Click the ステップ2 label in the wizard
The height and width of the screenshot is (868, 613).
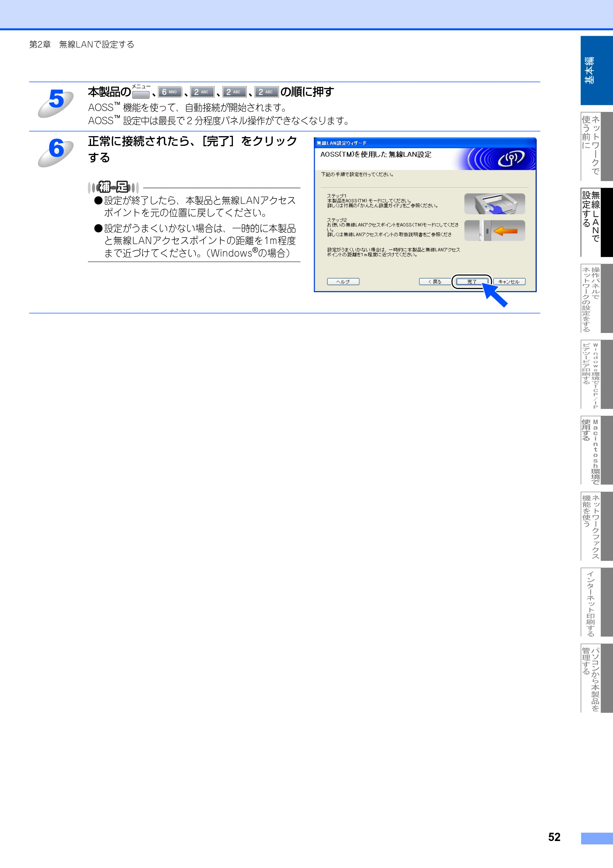tap(336, 220)
